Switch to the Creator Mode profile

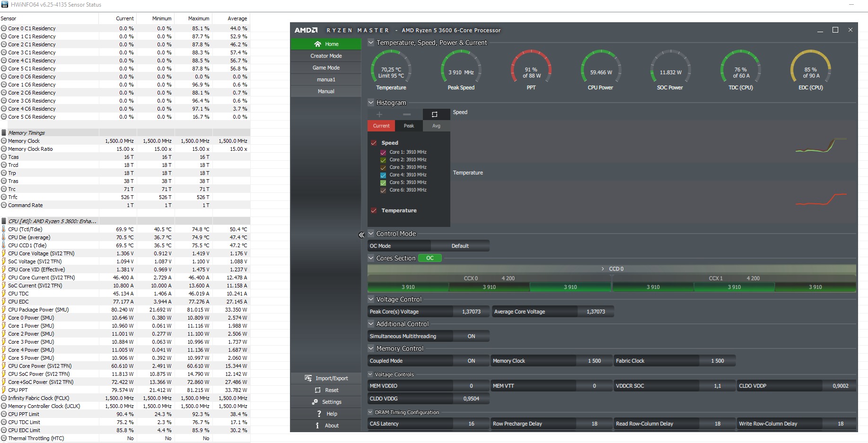pos(326,56)
